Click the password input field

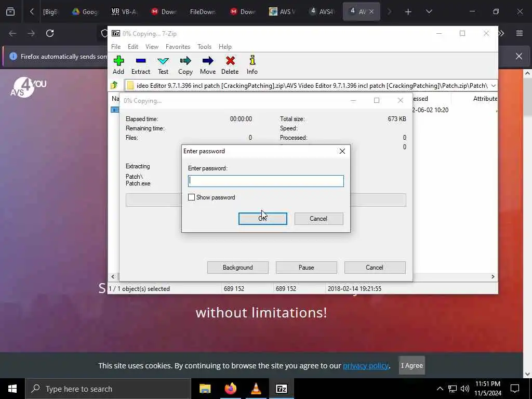click(265, 181)
